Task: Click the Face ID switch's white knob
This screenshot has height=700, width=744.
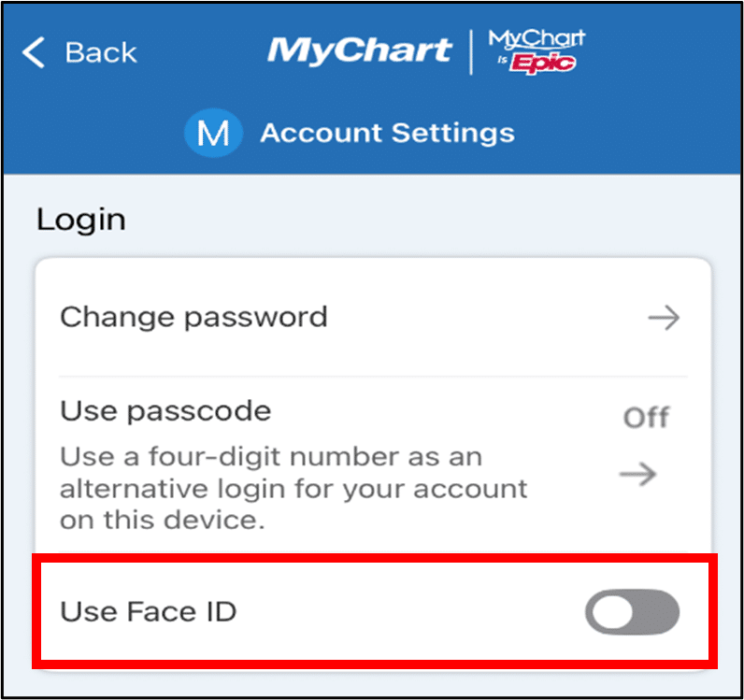Action: [612, 612]
